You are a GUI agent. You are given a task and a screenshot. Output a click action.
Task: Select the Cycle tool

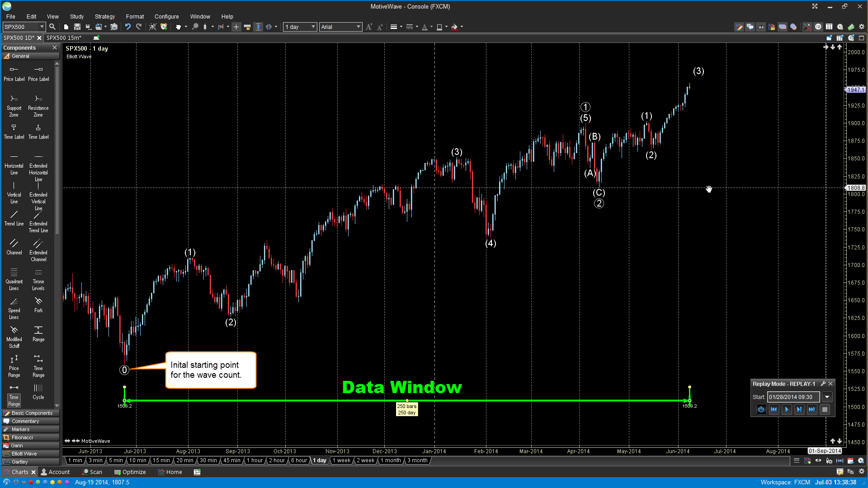(38, 391)
